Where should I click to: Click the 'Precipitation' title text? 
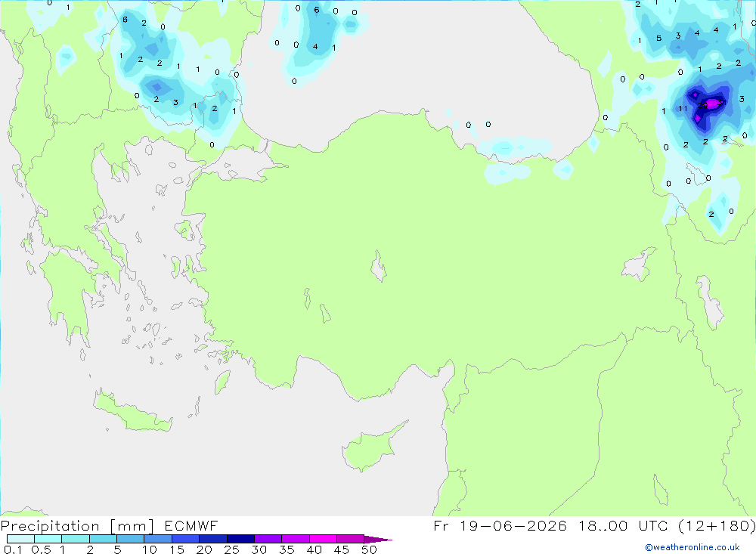[x=50, y=525]
